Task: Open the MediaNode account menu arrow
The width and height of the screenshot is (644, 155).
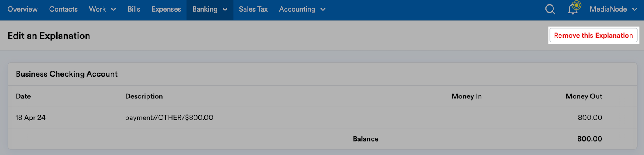Action: click(x=634, y=10)
